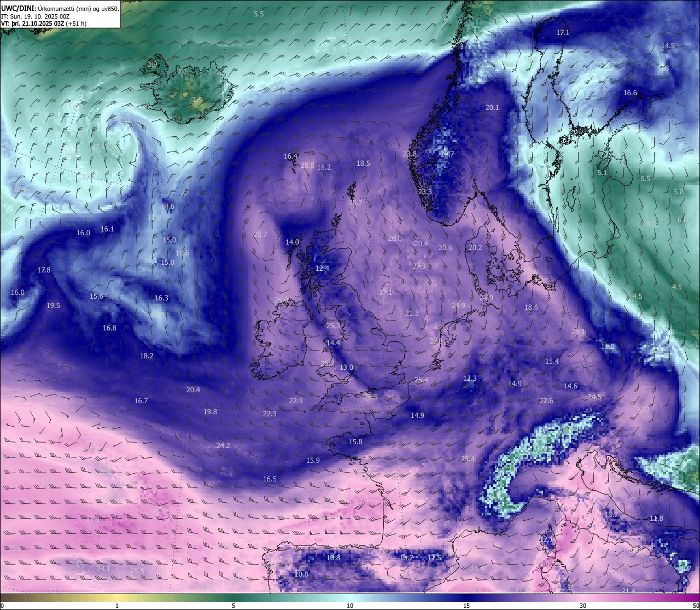Image resolution: width=700 pixels, height=610 pixels.
Task: Click the value 24.5 map label
Action: 594,397
